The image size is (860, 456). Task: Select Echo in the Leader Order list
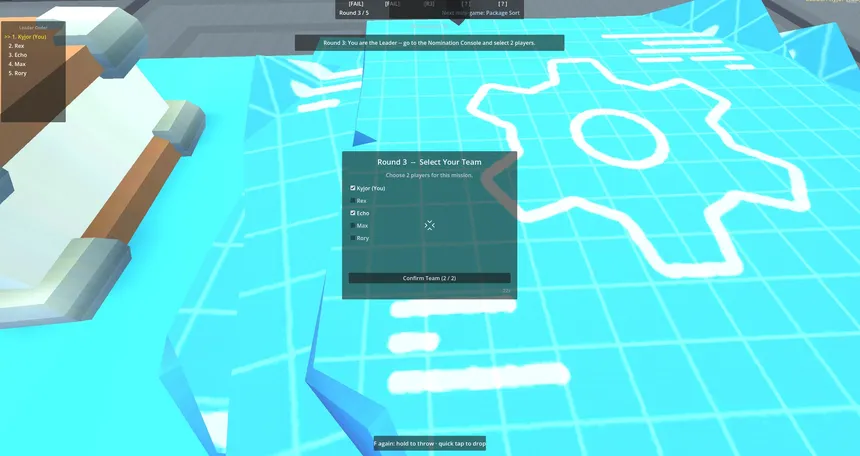pyautogui.click(x=18, y=55)
